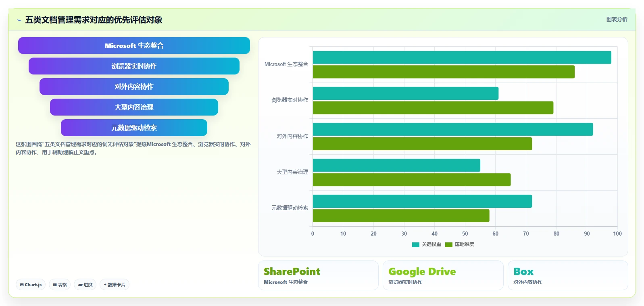Click the x-axis value 30
The image size is (644, 306).
pos(404,234)
